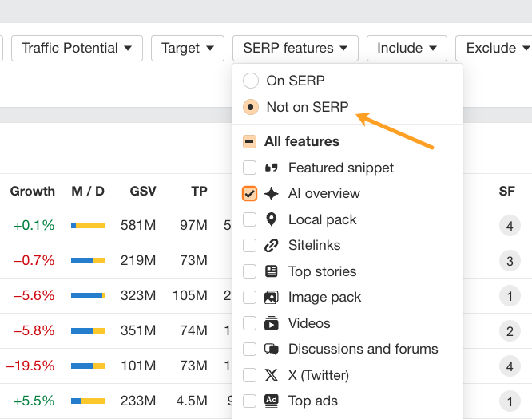Viewport: 532px width, 419px height.
Task: Sort by the SF column header
Action: pyautogui.click(x=507, y=192)
